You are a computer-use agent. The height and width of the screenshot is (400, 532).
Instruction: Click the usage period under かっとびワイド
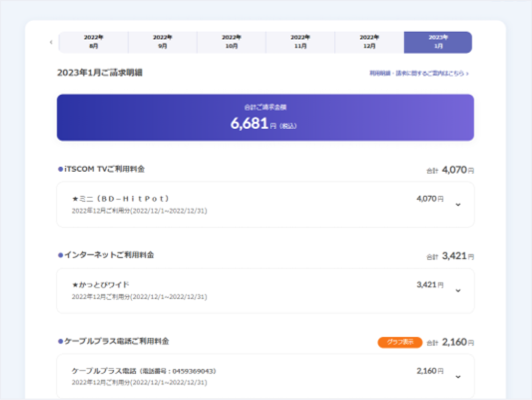tap(140, 297)
